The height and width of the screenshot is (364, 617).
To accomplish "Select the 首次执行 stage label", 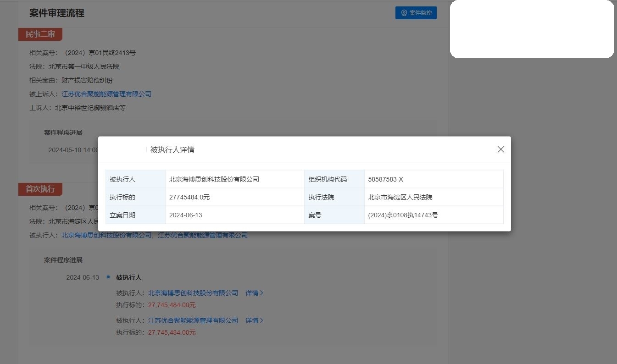I will 40,189.
